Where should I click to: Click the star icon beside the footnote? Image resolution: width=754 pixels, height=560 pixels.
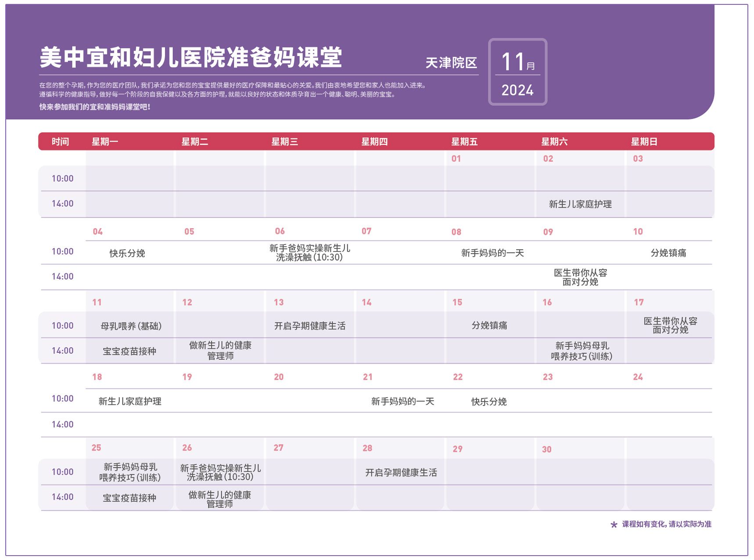point(614,524)
